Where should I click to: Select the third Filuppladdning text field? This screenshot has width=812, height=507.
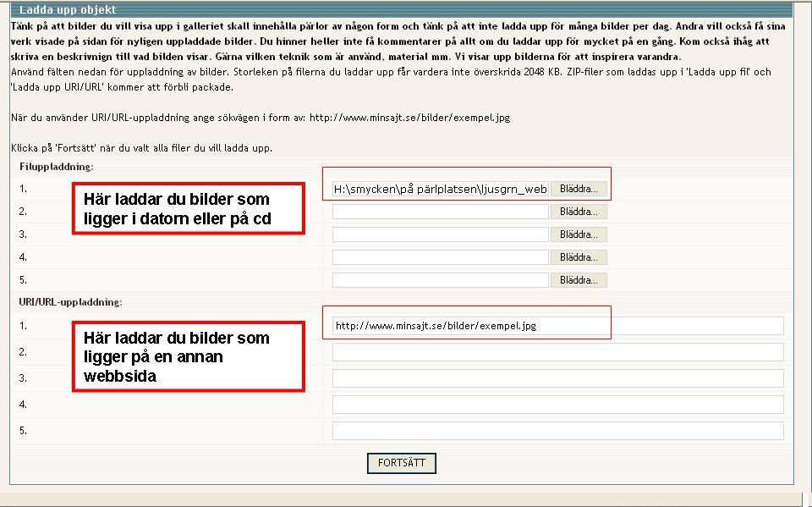tap(440, 234)
